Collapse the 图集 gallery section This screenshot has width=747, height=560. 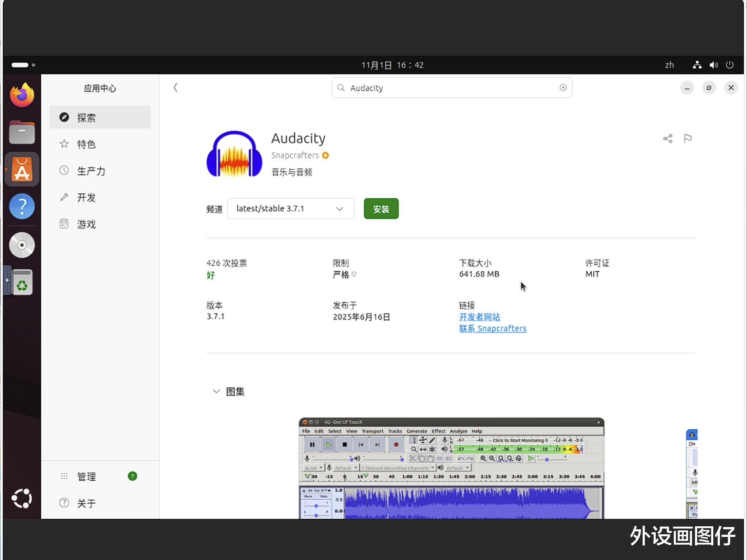[x=216, y=391]
